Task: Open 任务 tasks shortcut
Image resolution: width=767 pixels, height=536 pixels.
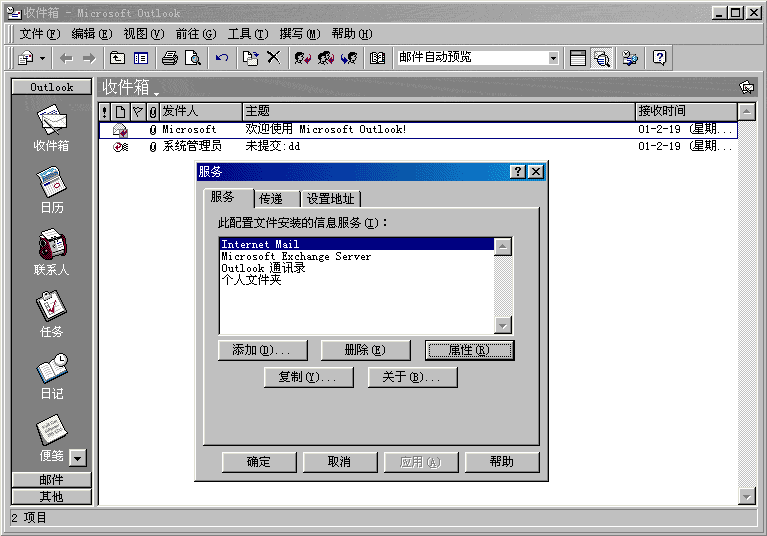Action: pyautogui.click(x=51, y=314)
